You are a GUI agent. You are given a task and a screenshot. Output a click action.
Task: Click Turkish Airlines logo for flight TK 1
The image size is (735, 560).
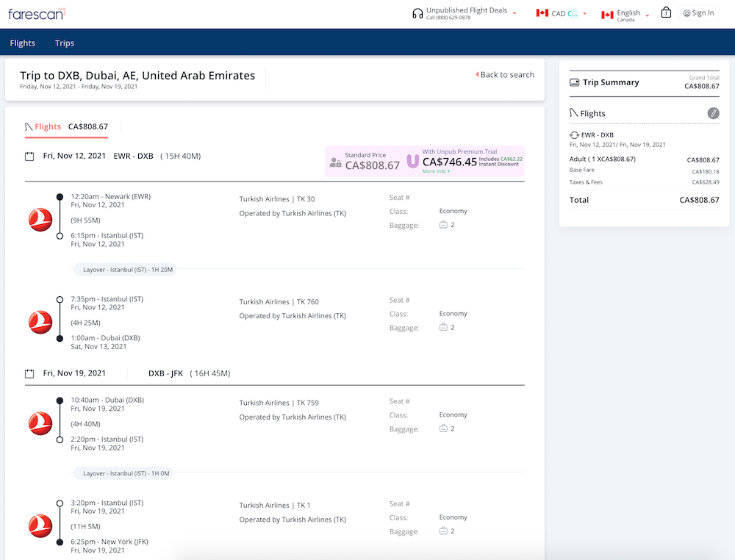[40, 525]
